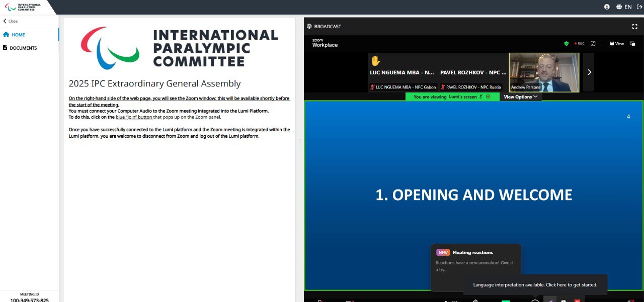
Task: Click PAVEL ROZHKOV participant tile
Action: click(x=473, y=72)
